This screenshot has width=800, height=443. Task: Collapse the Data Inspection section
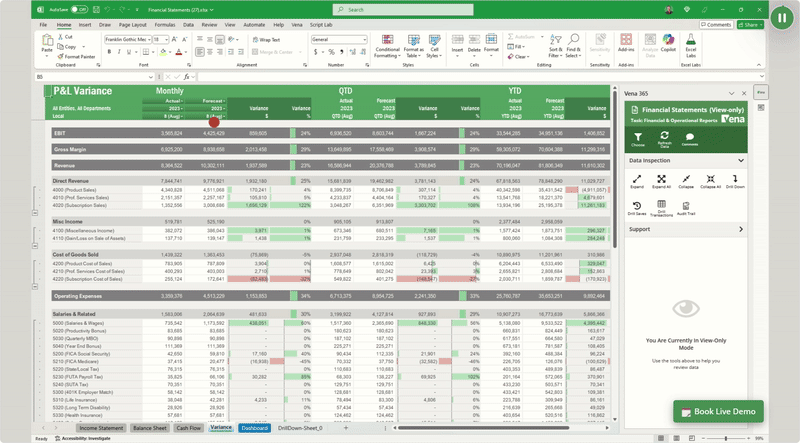(x=741, y=160)
